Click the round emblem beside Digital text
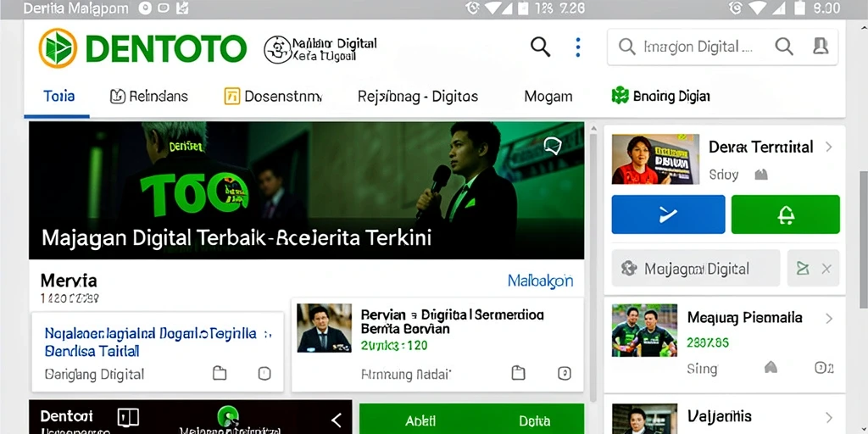This screenshot has width=868, height=434. (277, 50)
